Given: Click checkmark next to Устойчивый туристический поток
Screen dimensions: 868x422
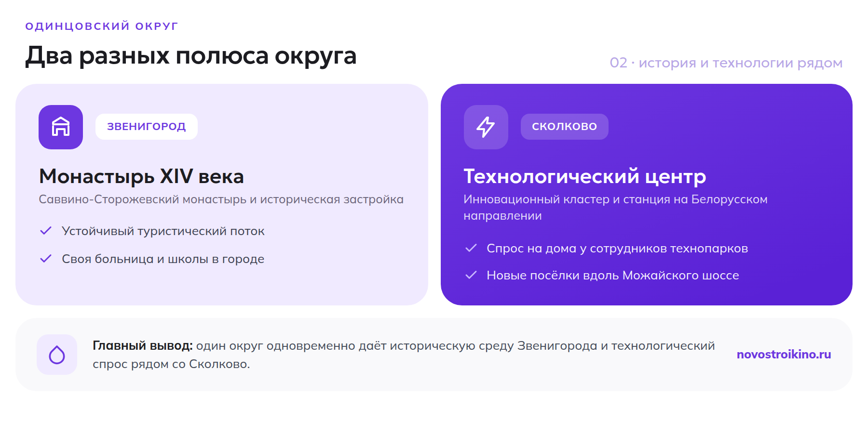Looking at the screenshot, I should (46, 231).
